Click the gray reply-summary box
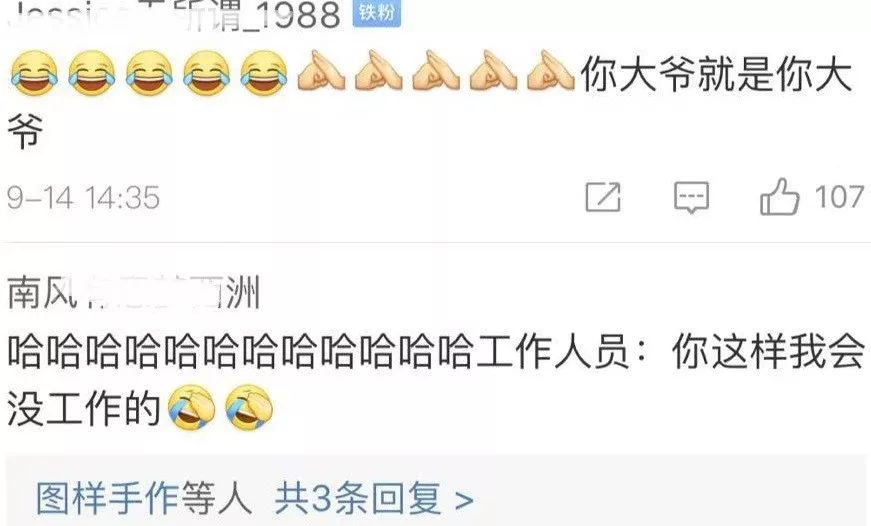The height and width of the screenshot is (526, 871). click(436, 491)
